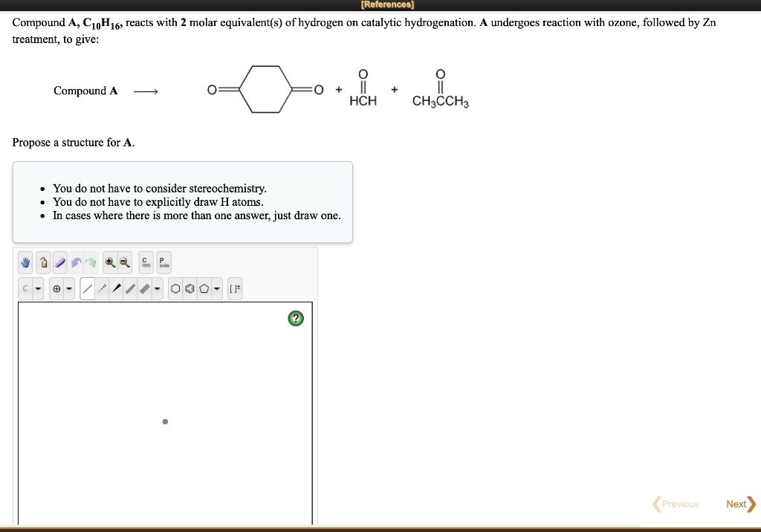Image resolution: width=761 pixels, height=532 pixels.
Task: Click the Copy icon
Action: [x=145, y=262]
